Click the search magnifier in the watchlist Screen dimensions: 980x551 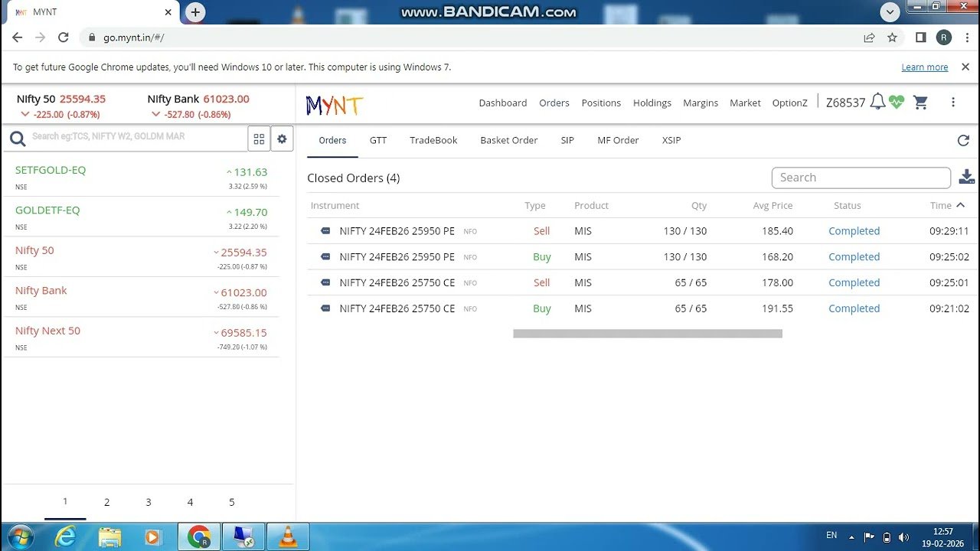[17, 139]
